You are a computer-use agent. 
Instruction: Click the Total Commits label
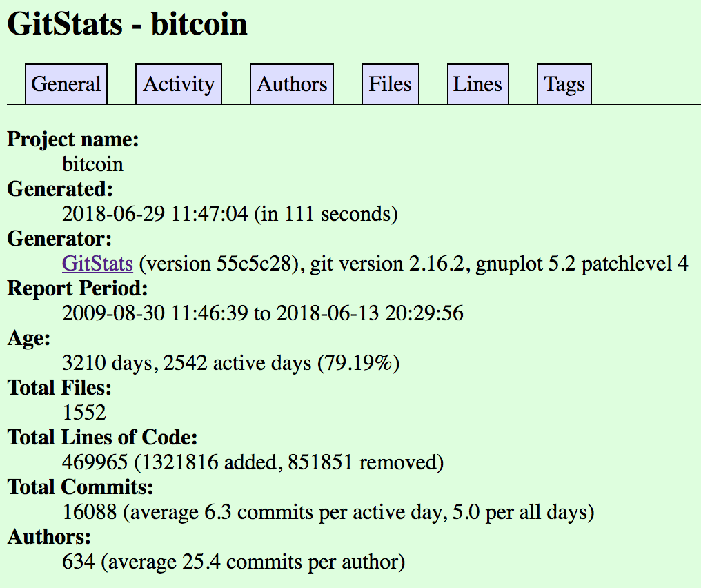[x=80, y=487]
